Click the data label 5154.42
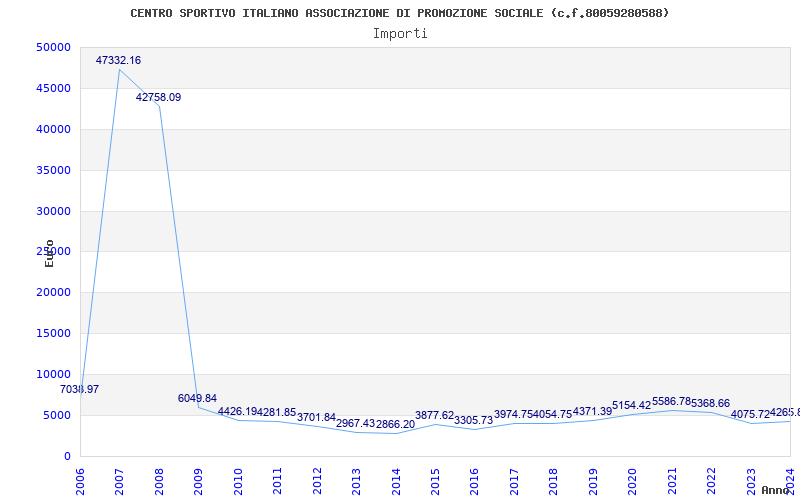 632,406
